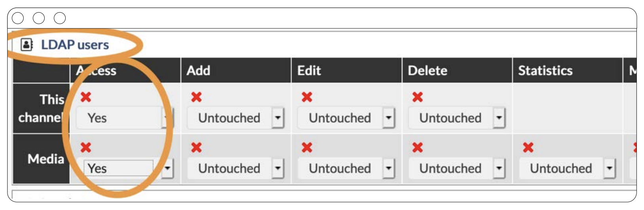Open the This channel Add dropdown
The height and width of the screenshot is (210, 644).
click(x=235, y=118)
